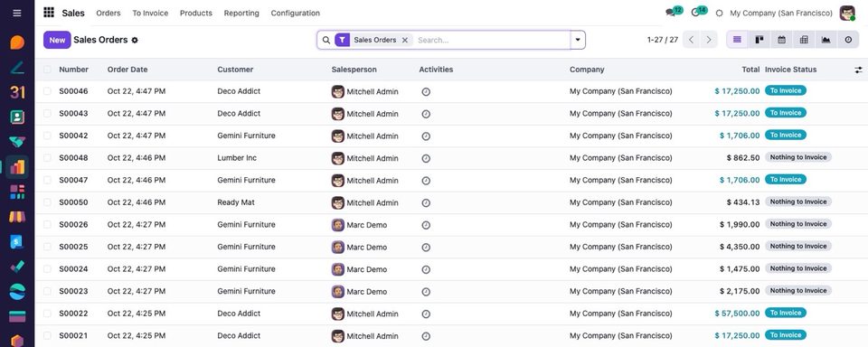This screenshot has width=868, height=347.
Task: Open the activities clock icon with badge 14
Action: coord(699,12)
